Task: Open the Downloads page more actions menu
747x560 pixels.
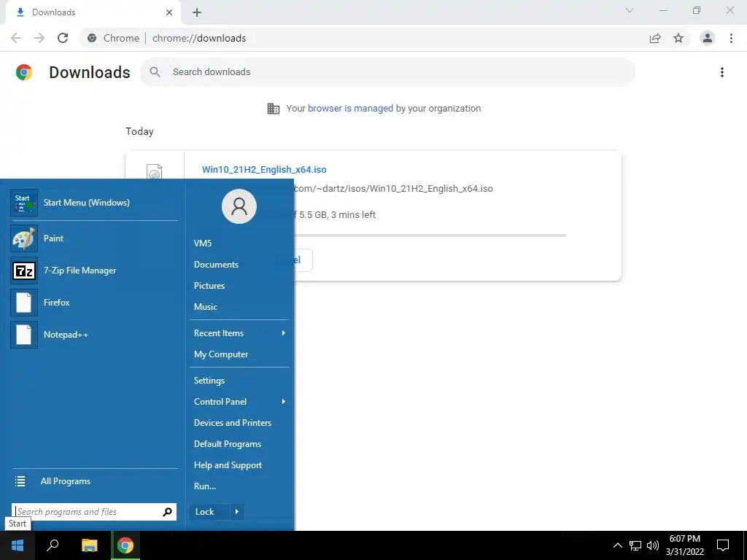Action: point(722,72)
